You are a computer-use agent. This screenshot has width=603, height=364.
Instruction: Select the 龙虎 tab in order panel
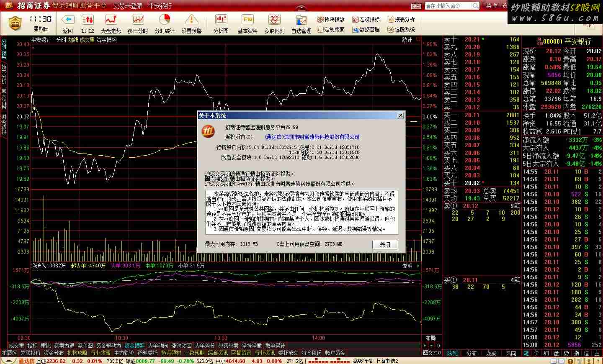tap(491, 353)
